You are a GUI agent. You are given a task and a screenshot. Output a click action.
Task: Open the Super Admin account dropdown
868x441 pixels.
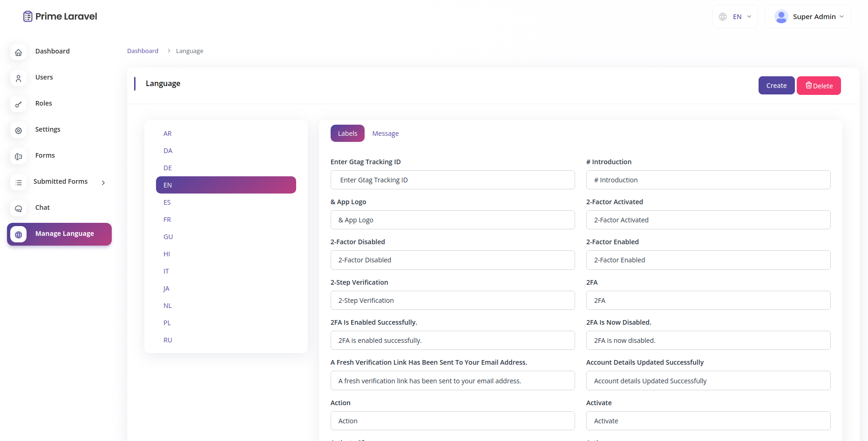[x=808, y=16]
